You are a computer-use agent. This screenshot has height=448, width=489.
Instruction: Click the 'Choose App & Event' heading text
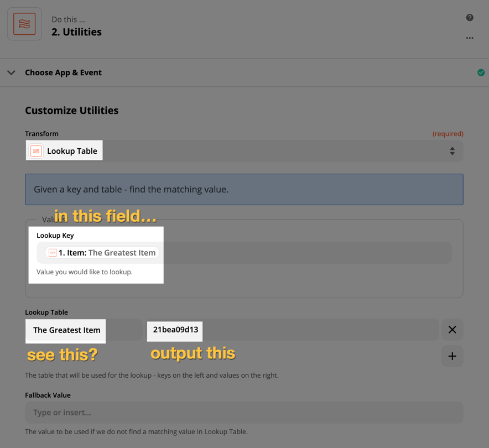(x=63, y=72)
